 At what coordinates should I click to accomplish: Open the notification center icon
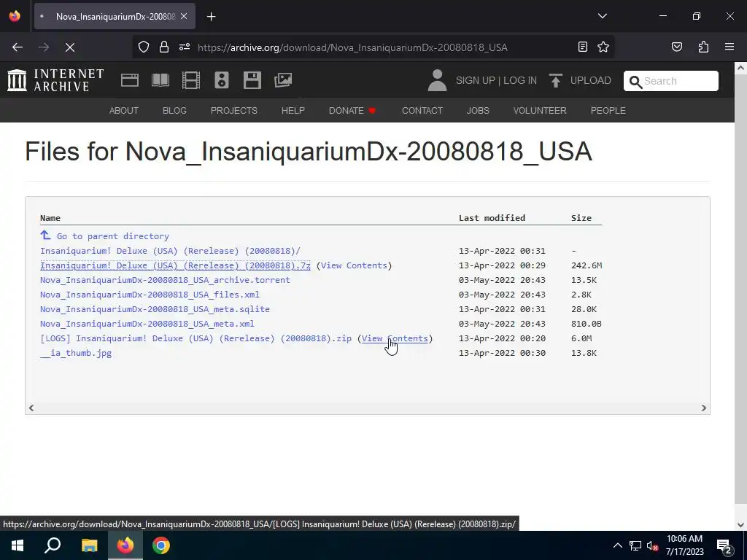pyautogui.click(x=724, y=546)
